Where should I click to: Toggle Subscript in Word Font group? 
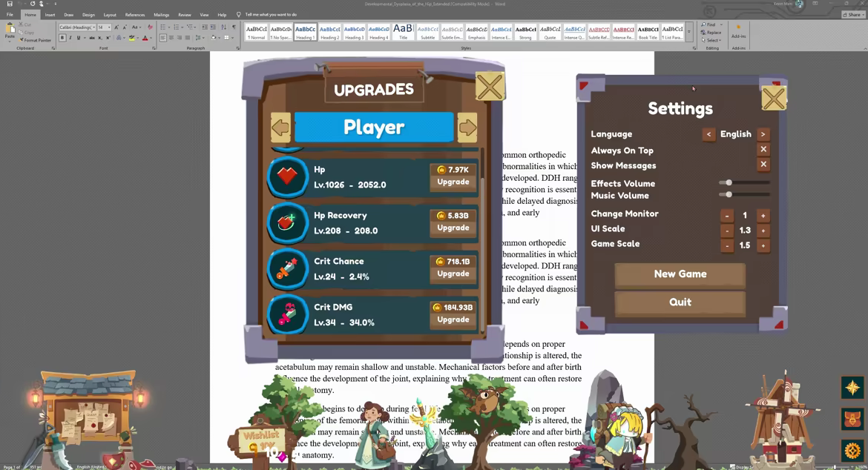tap(100, 38)
